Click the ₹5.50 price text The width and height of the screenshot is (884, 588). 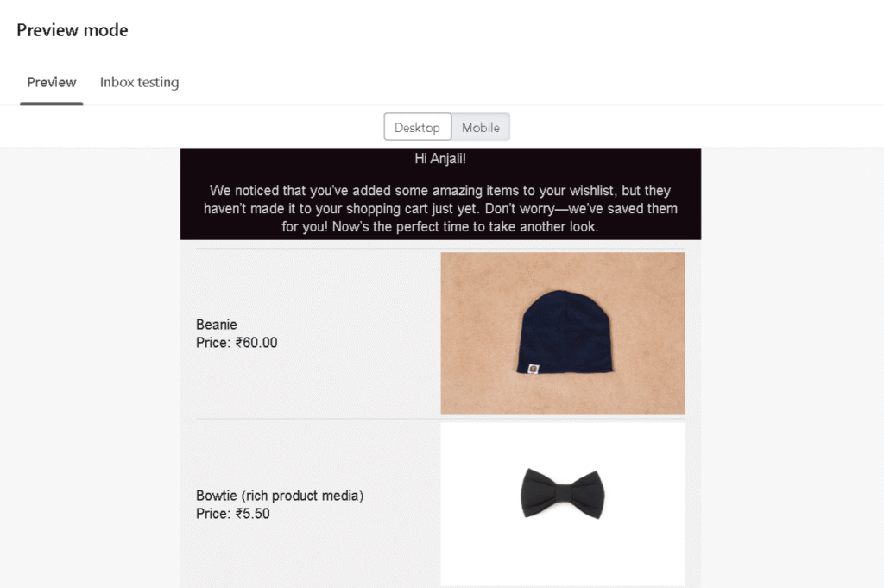(x=253, y=514)
